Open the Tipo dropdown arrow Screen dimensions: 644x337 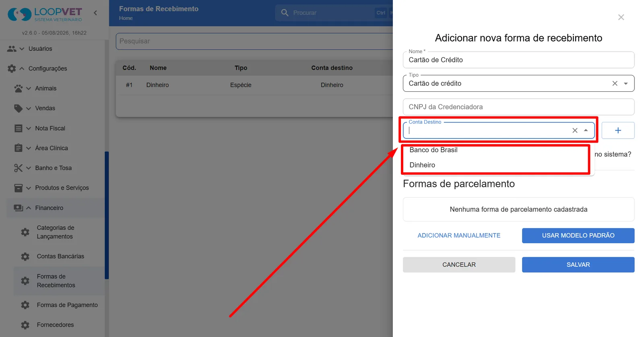626,83
